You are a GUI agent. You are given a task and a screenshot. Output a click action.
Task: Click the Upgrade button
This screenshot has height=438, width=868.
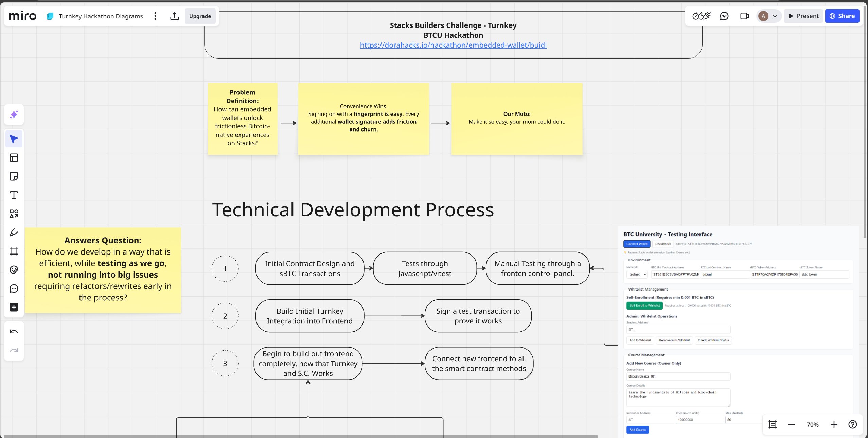point(200,16)
